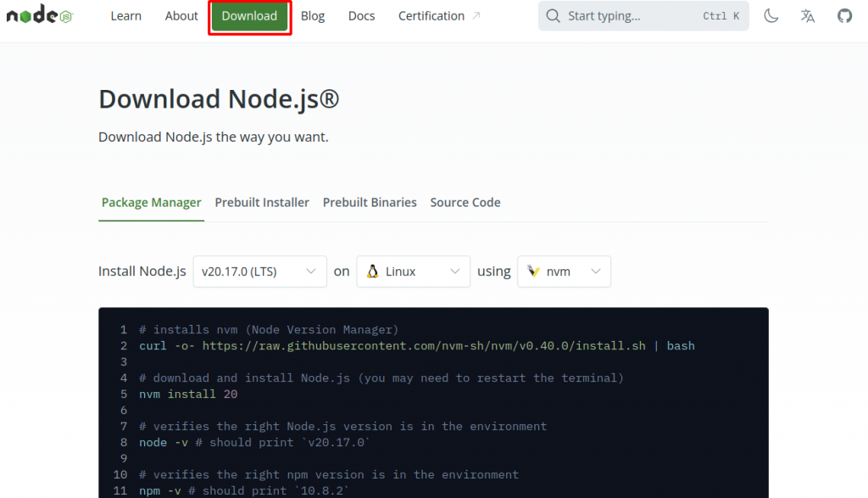
Task: Click the 'installs nvm' comment line
Action: pos(269,330)
